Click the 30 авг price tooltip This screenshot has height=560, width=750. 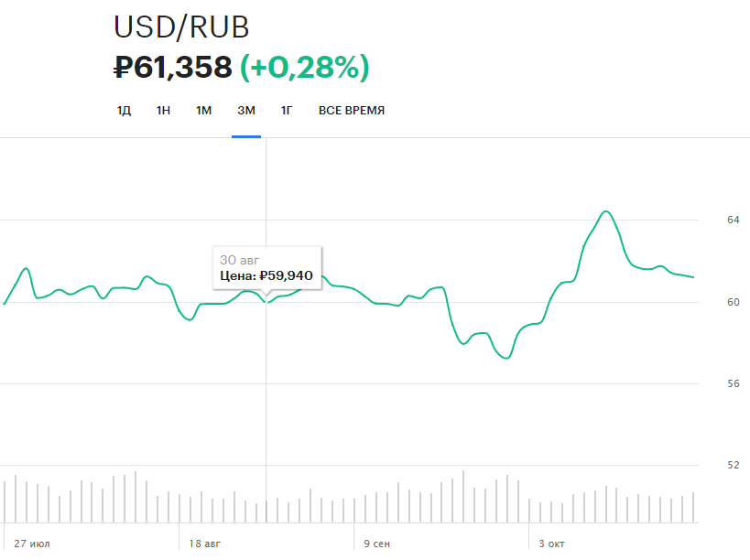(267, 267)
